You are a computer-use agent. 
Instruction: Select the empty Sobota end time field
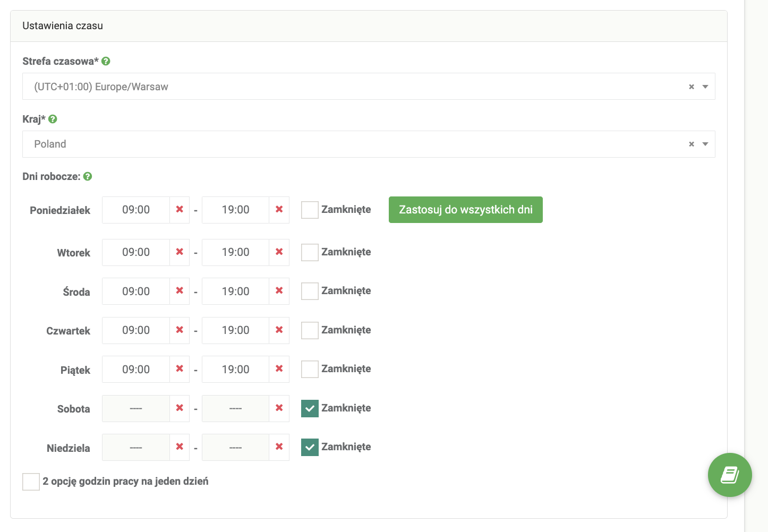[x=236, y=408]
